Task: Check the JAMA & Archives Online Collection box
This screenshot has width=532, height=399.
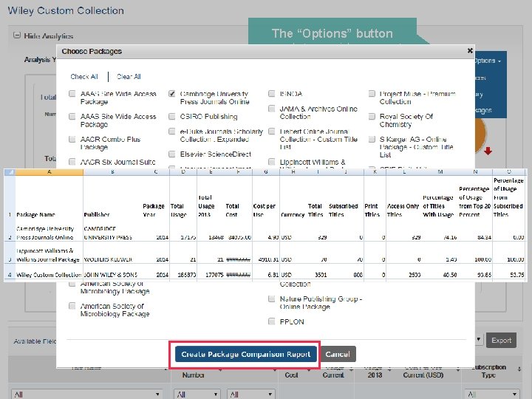Action: pos(271,109)
